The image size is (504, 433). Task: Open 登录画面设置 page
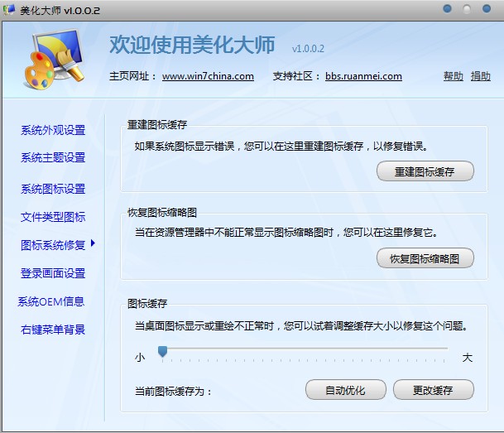click(x=53, y=273)
